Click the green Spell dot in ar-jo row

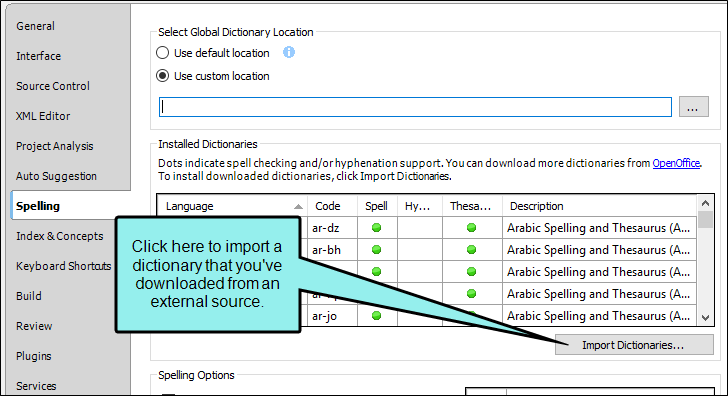coord(377,316)
